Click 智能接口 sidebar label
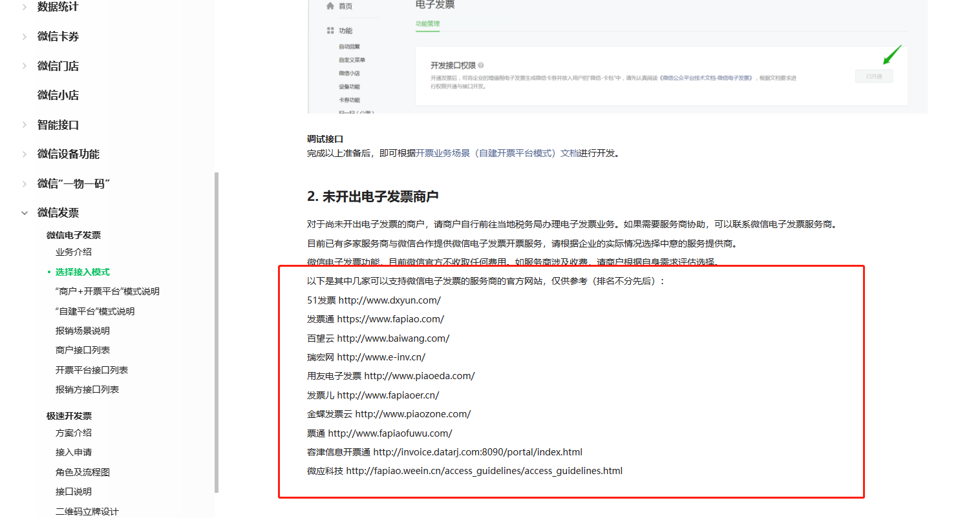This screenshot has width=980, height=518. (58, 125)
